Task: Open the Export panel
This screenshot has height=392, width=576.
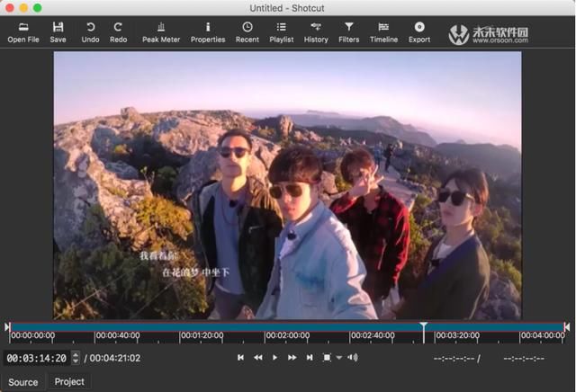Action: tap(419, 32)
